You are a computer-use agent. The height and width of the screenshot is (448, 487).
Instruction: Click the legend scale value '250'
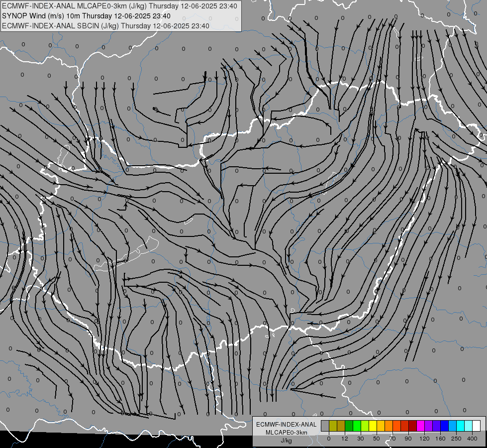(x=456, y=439)
